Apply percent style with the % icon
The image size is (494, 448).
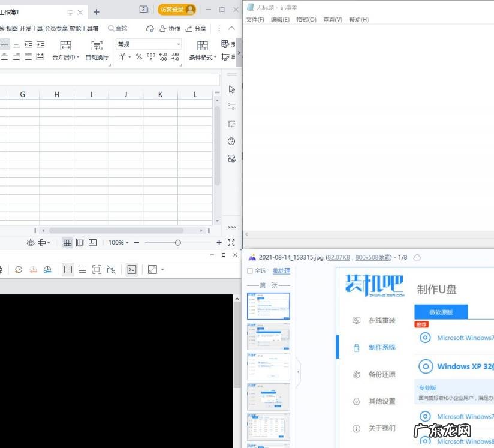point(138,56)
